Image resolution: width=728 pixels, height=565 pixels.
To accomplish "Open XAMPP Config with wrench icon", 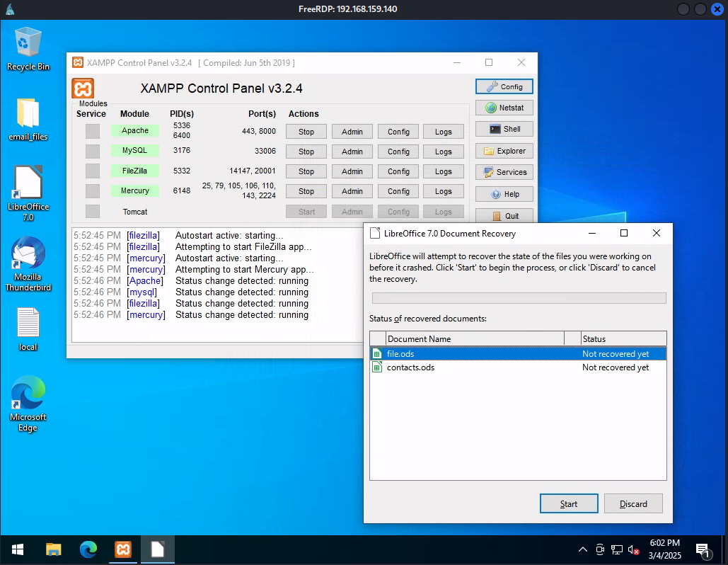I will [504, 86].
